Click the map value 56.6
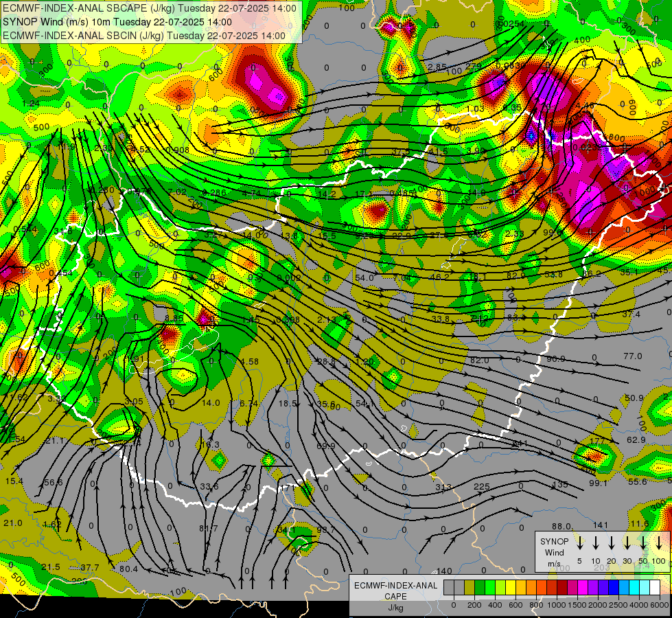The image size is (672, 618). [x=53, y=483]
